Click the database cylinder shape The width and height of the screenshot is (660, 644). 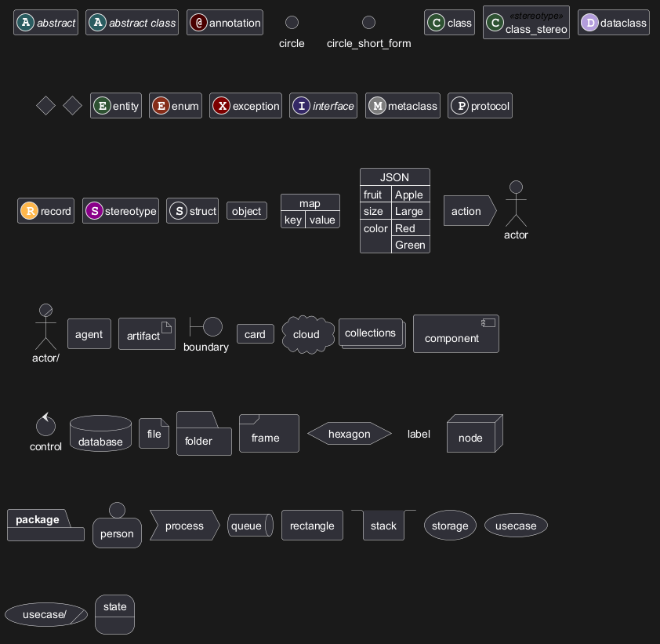point(100,434)
